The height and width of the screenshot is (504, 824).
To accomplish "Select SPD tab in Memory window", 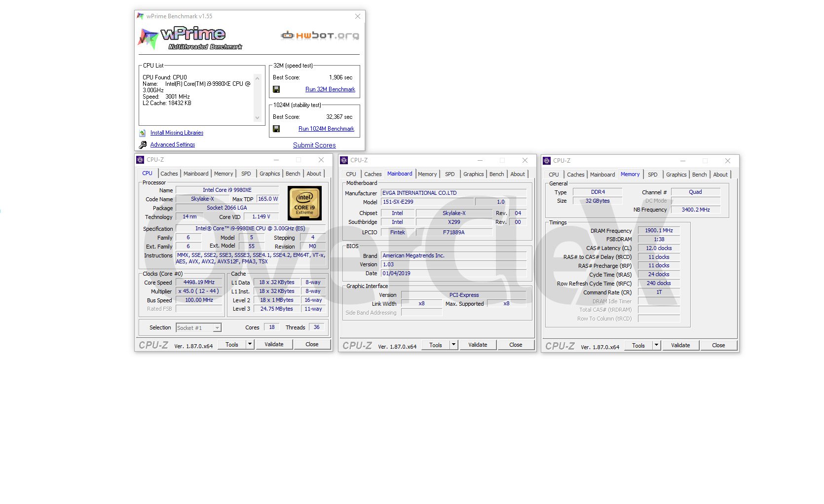I will [x=653, y=175].
